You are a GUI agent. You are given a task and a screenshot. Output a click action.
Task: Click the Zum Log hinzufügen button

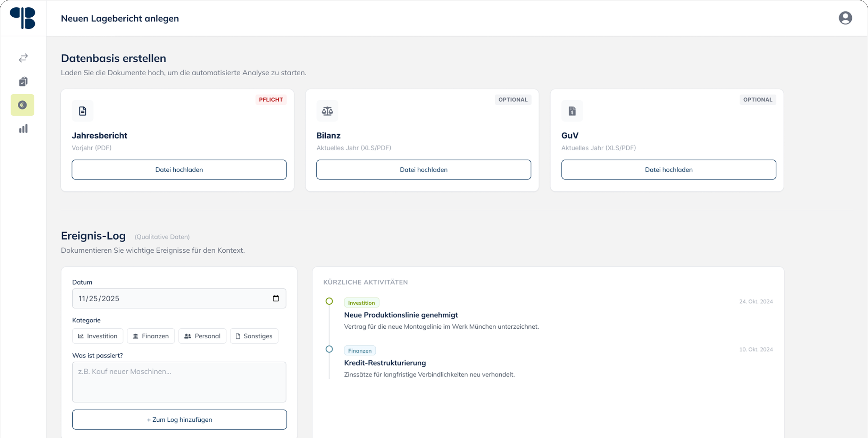pyautogui.click(x=179, y=420)
